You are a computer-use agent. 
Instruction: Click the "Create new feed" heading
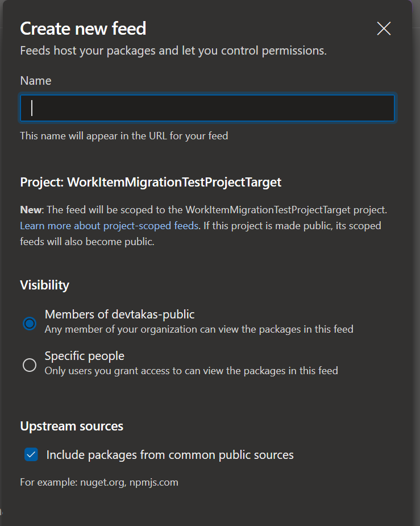pos(83,28)
